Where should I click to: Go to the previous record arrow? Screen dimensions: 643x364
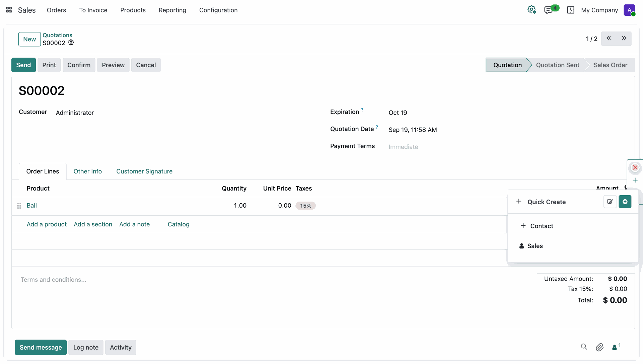(609, 38)
